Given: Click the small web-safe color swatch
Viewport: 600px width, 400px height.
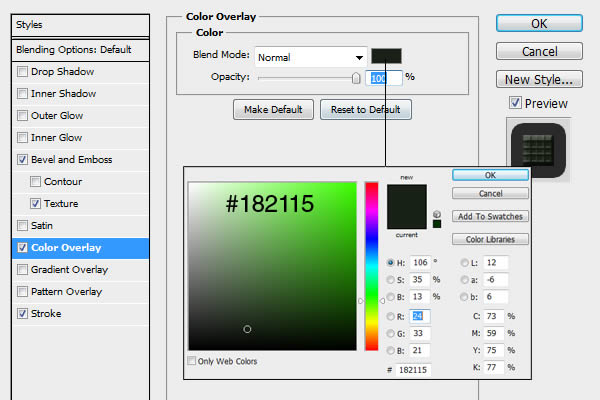Looking at the screenshot, I should point(437,223).
